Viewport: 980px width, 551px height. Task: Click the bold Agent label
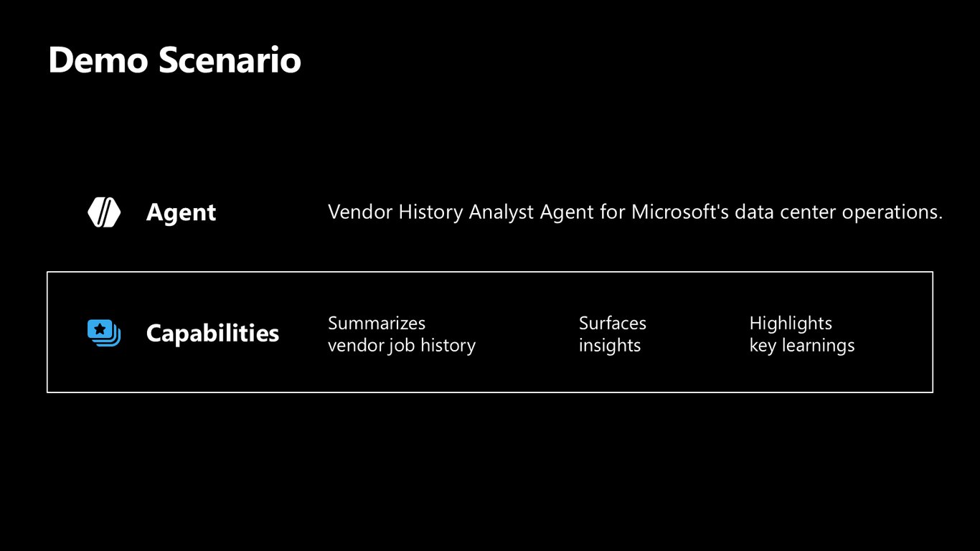click(x=181, y=212)
